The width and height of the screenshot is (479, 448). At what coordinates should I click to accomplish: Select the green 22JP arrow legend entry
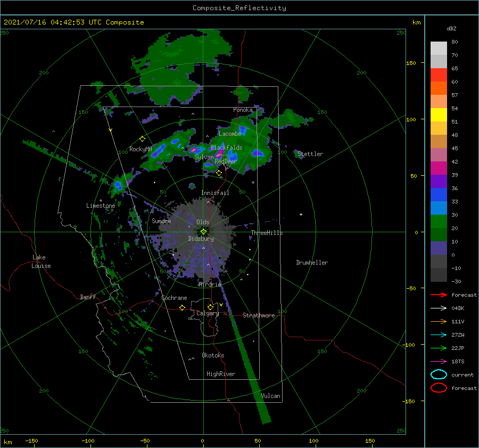[439, 348]
